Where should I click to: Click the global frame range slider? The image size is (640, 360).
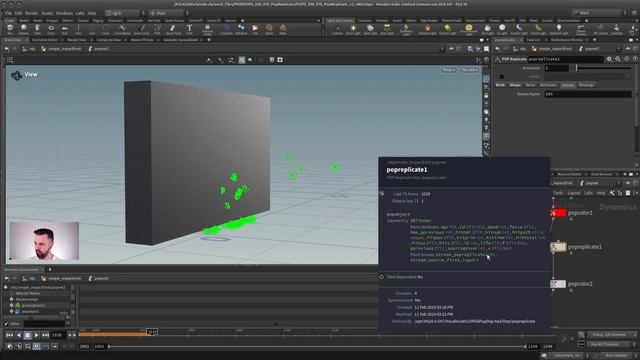[317, 346]
